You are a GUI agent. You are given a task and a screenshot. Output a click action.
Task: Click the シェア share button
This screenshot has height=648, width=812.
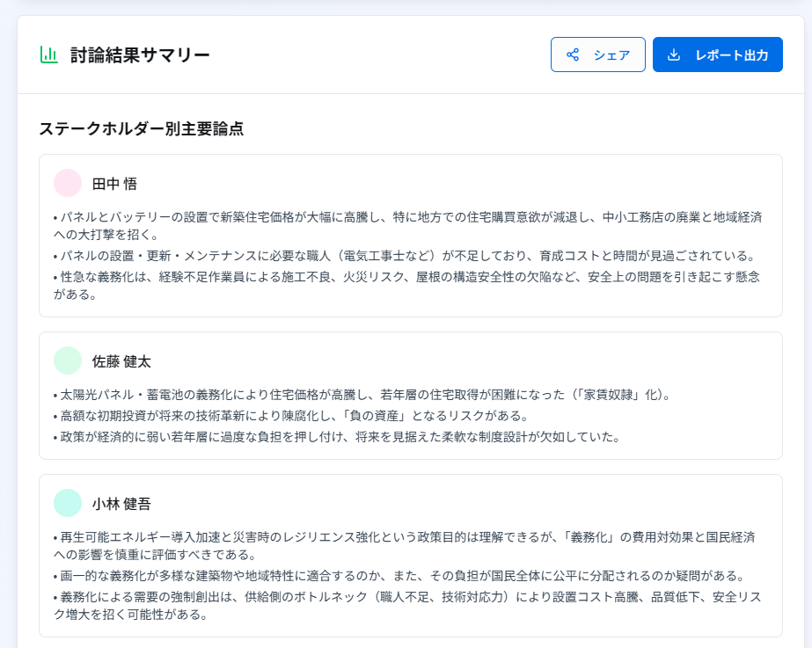(x=597, y=55)
